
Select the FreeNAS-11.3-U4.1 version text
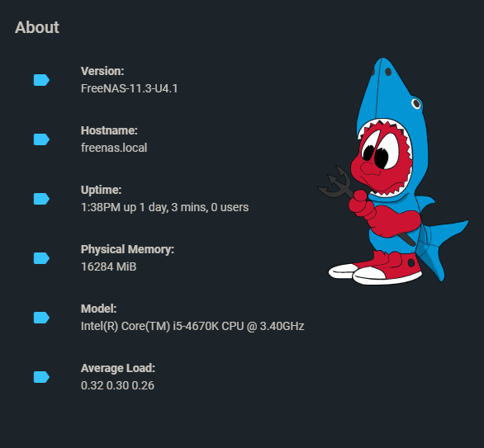pos(129,88)
